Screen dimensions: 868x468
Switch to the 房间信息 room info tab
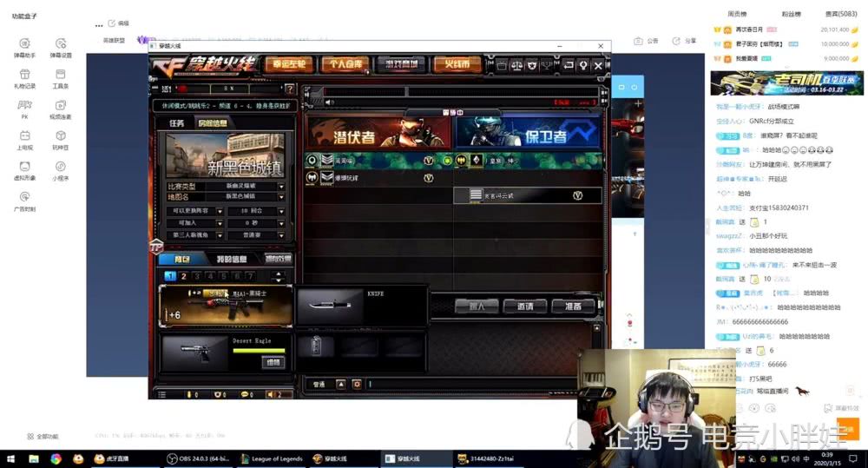(x=213, y=123)
